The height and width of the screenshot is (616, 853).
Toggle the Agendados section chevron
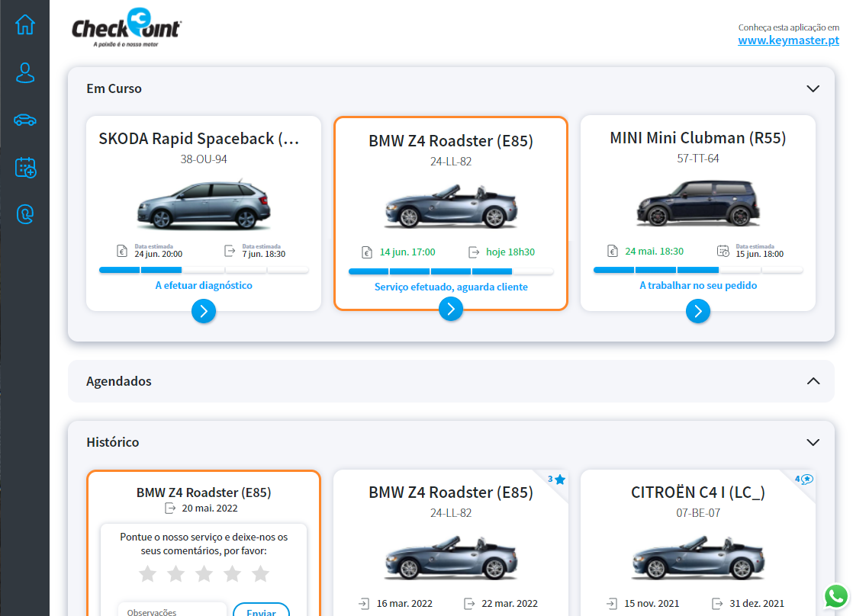point(813,381)
